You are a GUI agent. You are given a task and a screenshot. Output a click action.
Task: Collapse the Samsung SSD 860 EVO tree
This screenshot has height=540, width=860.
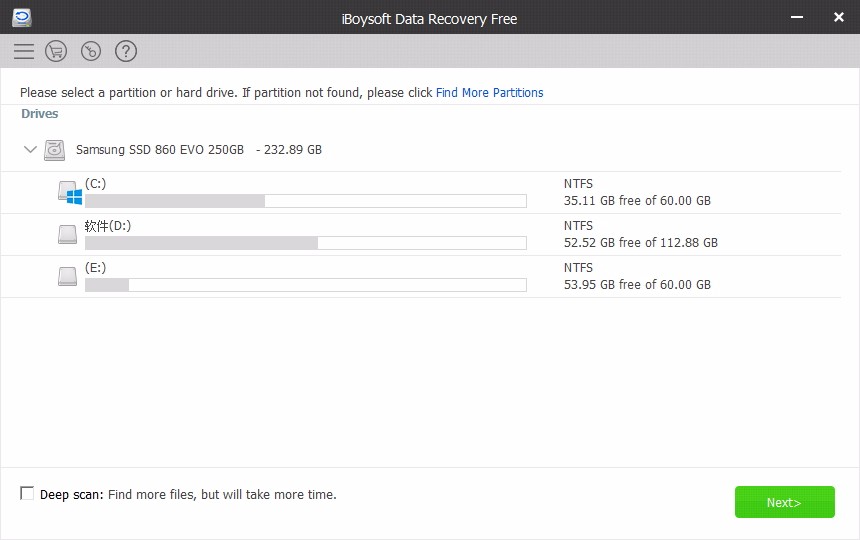30,150
